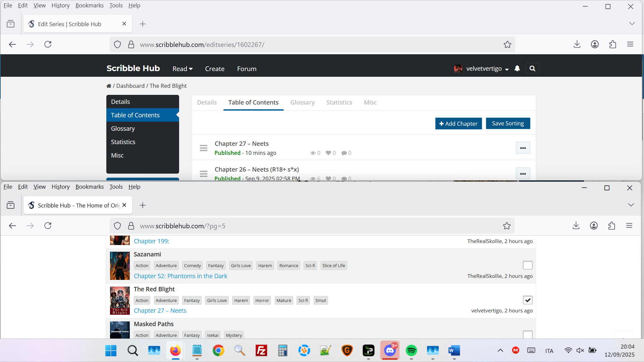Select Glossary in the left sidebar

[x=123, y=129]
